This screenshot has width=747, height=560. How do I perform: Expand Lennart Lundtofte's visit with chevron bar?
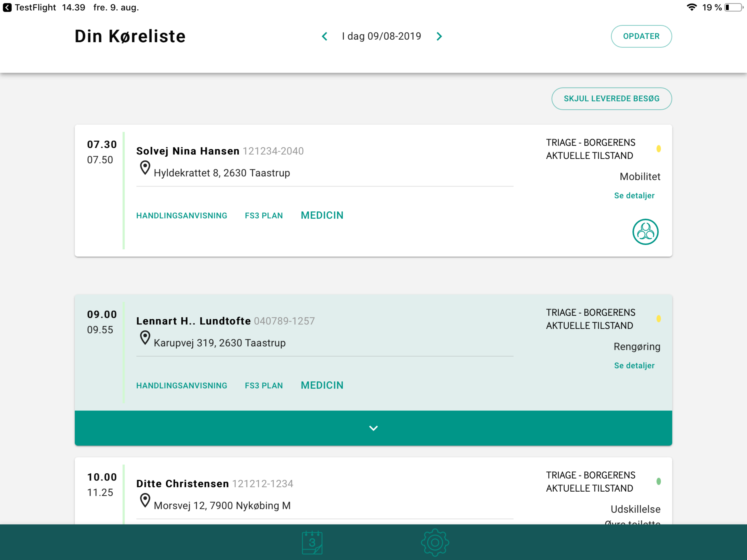[373, 428]
